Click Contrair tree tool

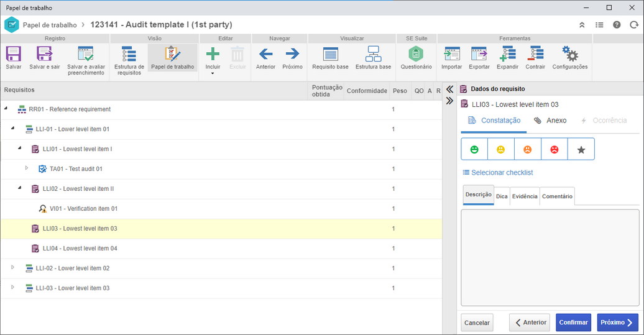[535, 54]
